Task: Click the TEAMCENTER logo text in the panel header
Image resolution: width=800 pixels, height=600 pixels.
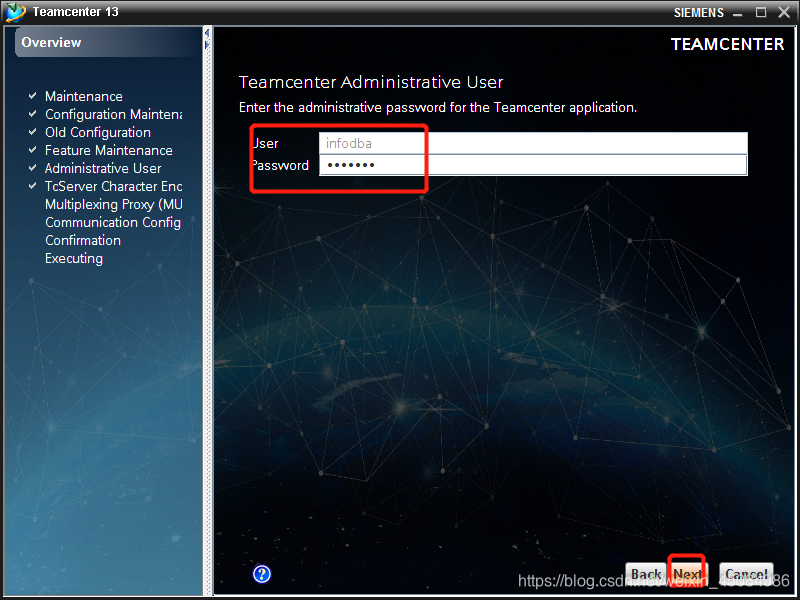Action: (728, 44)
